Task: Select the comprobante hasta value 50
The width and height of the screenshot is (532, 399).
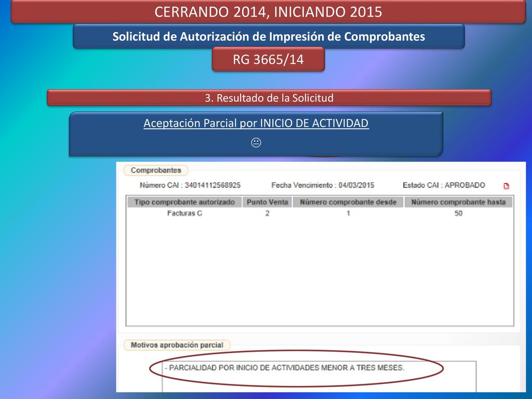Action: (458, 214)
